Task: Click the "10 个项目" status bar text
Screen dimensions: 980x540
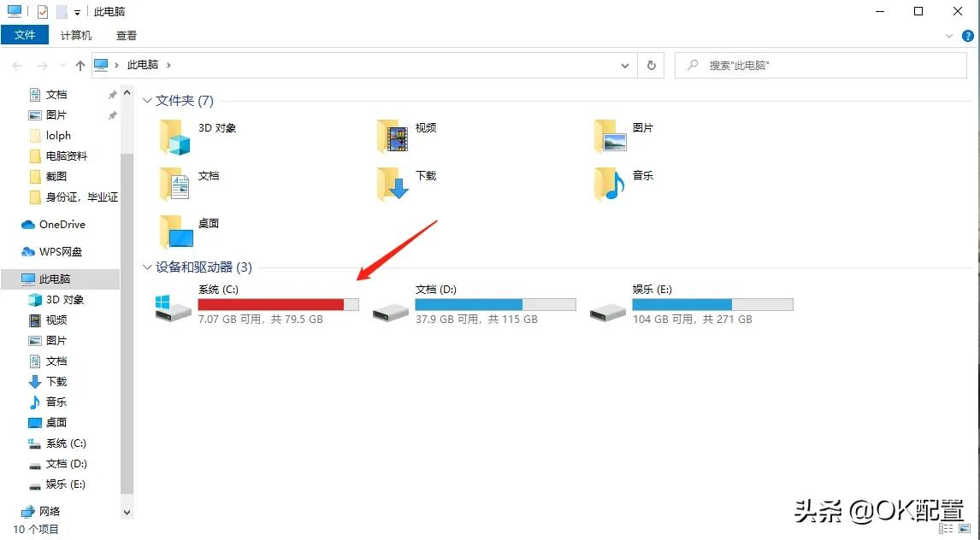Action: point(36,530)
